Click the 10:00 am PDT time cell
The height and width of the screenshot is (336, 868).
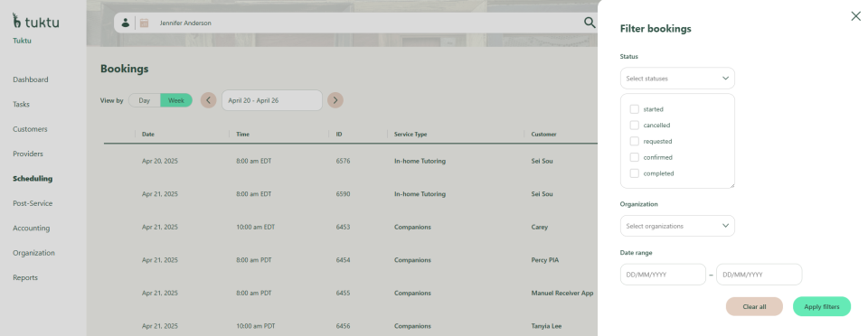(x=255, y=326)
